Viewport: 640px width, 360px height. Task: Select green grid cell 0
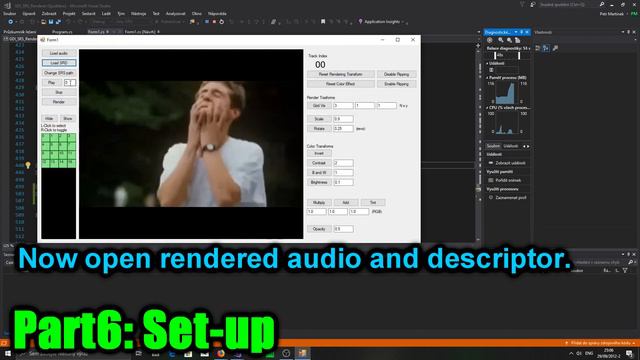46,138
